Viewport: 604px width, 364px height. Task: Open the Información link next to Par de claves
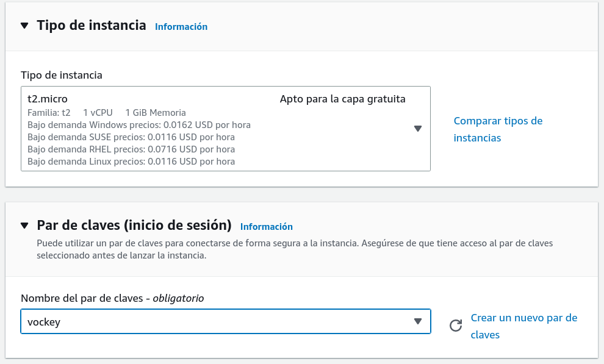tap(266, 226)
